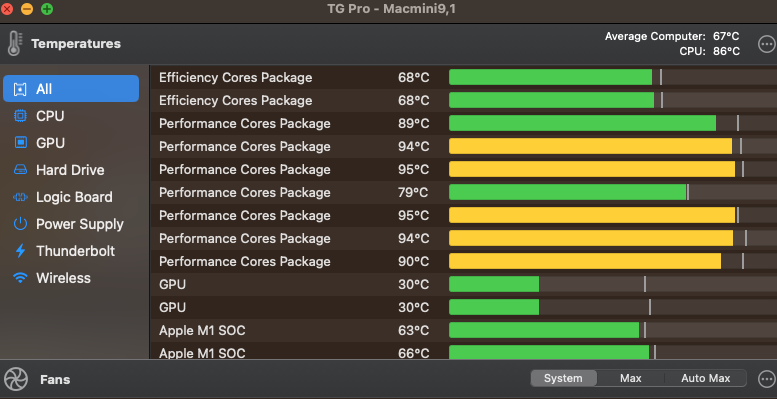Image resolution: width=777 pixels, height=399 pixels.
Task: Open the Fans more options menu
Action: (767, 379)
